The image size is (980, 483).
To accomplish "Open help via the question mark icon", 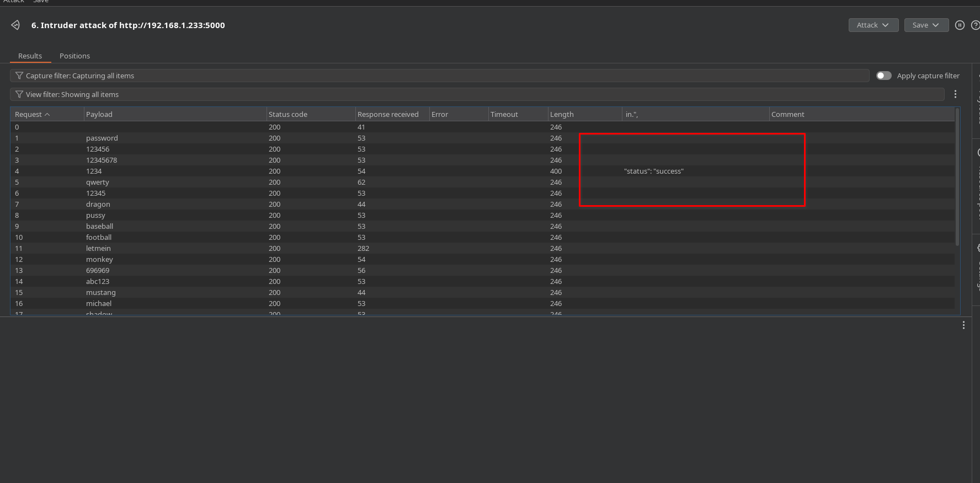I will coord(975,25).
